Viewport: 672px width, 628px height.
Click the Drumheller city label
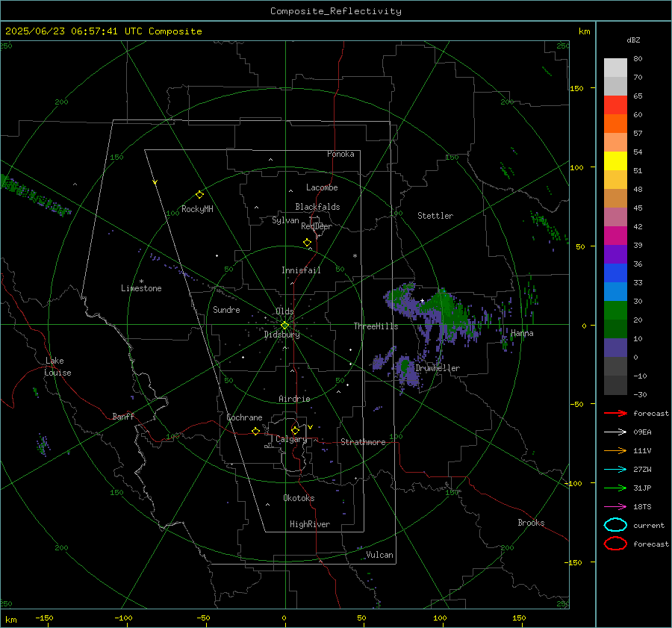pos(438,368)
